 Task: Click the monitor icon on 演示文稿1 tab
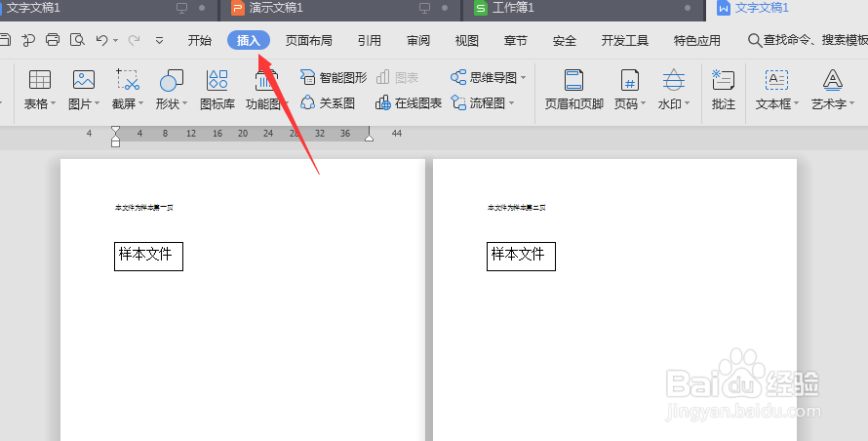click(425, 8)
